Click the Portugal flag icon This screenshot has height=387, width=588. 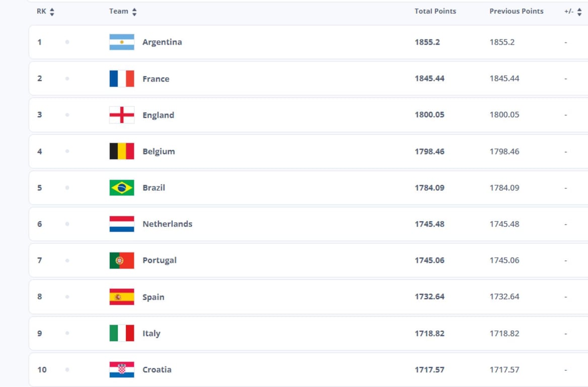click(122, 261)
